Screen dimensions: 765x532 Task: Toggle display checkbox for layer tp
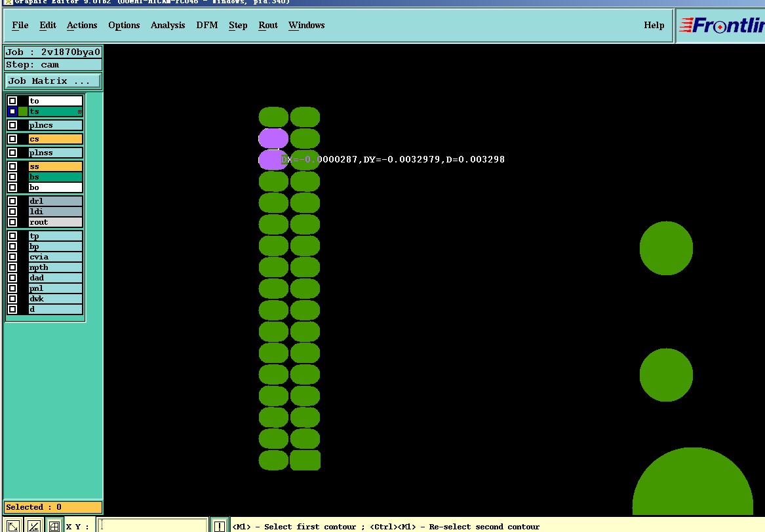click(12, 236)
